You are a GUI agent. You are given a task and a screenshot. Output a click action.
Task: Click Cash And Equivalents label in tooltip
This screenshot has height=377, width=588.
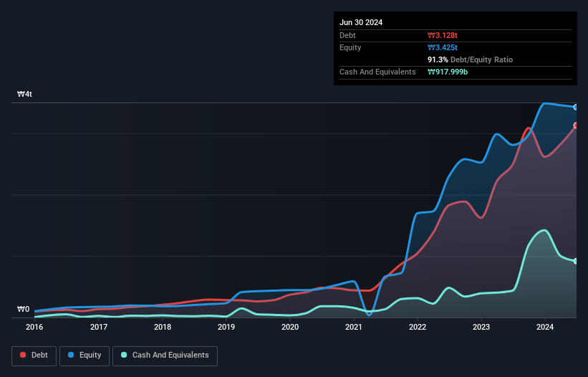377,72
